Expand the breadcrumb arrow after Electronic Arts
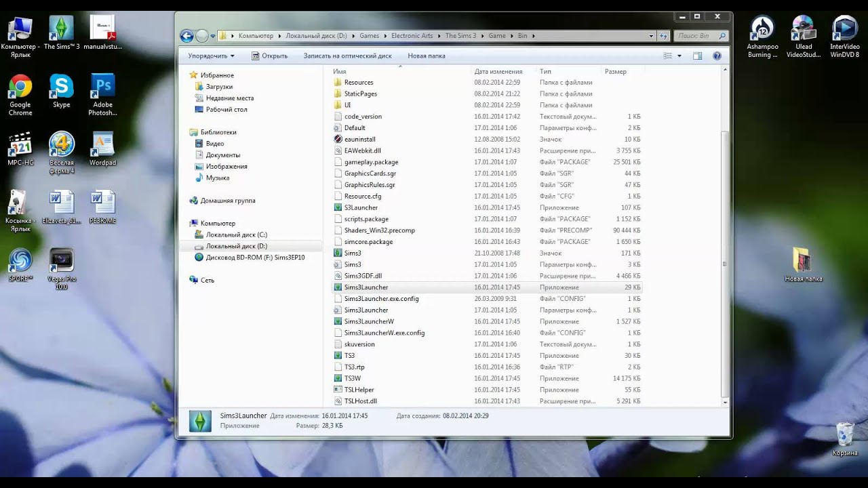 coord(439,36)
